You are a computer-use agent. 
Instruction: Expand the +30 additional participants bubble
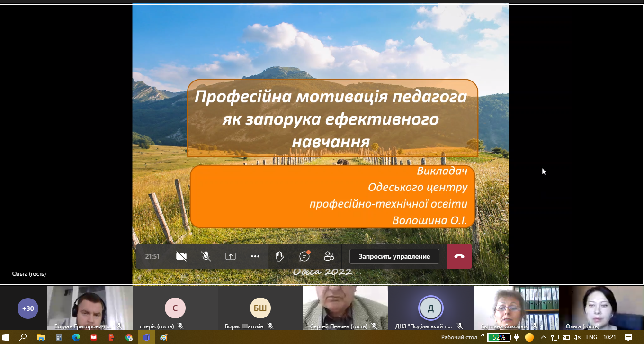click(28, 308)
